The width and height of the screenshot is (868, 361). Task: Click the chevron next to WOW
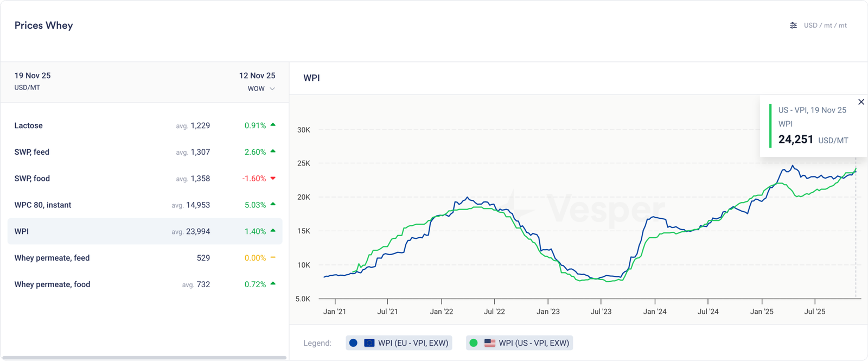point(272,89)
